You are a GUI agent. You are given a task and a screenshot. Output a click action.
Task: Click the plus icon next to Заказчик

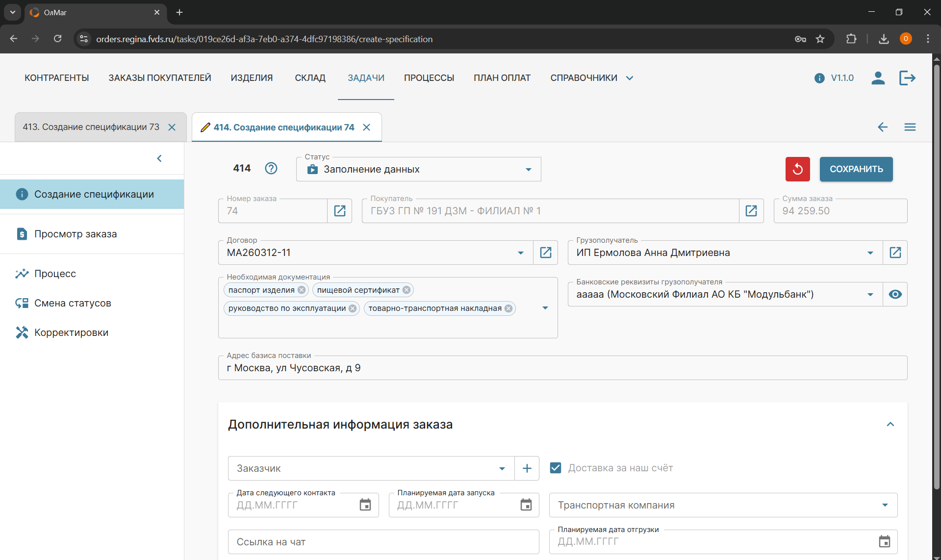point(527,468)
